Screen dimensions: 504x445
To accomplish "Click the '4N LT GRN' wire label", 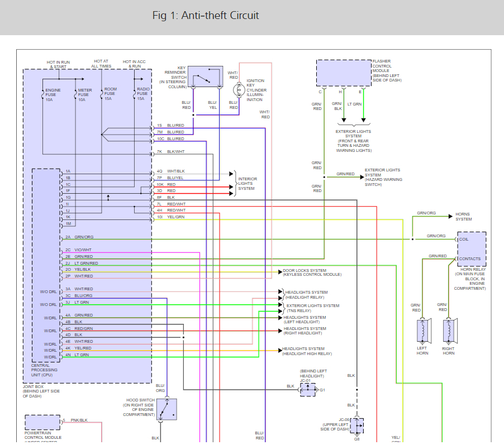I will pos(77,355).
